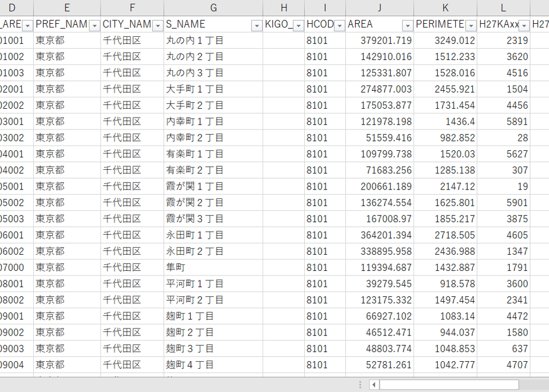
Task: Select cell 平河町１丁目
Action: pos(213,283)
